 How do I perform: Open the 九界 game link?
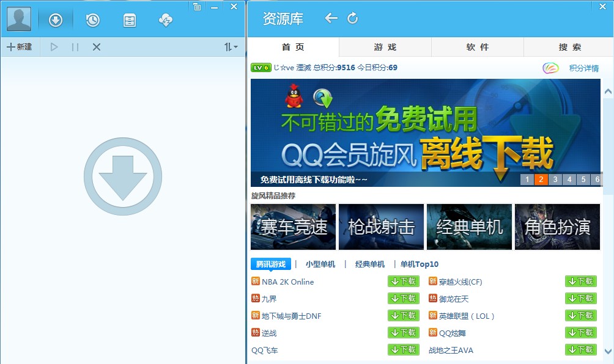269,299
